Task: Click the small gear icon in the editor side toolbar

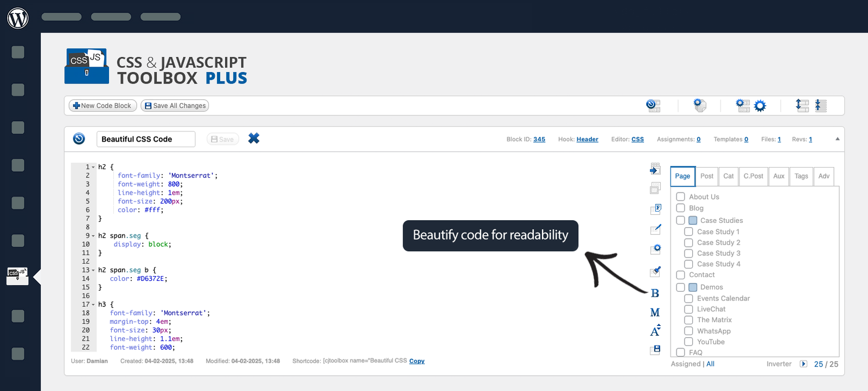Action: pyautogui.click(x=655, y=249)
